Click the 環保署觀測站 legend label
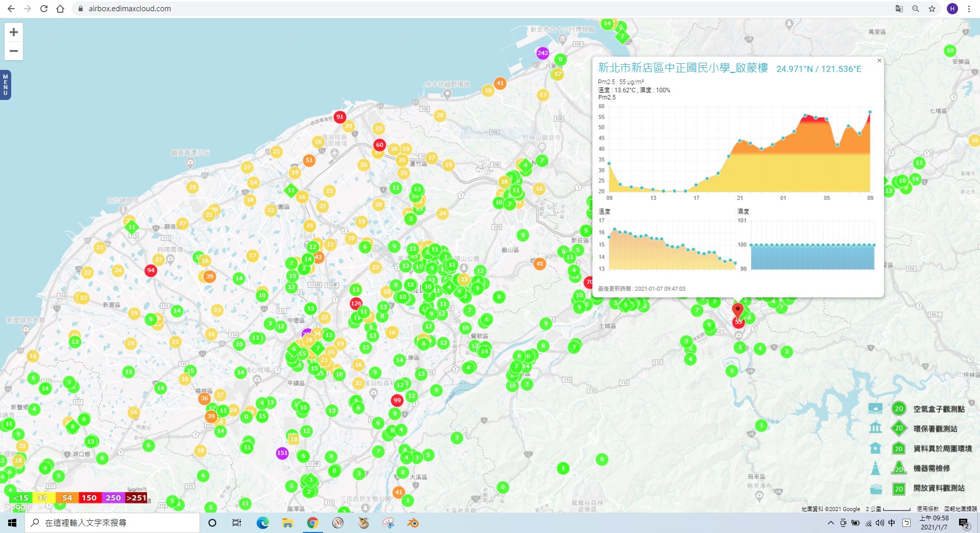Screen dimensions: 980x533 [x=935, y=429]
